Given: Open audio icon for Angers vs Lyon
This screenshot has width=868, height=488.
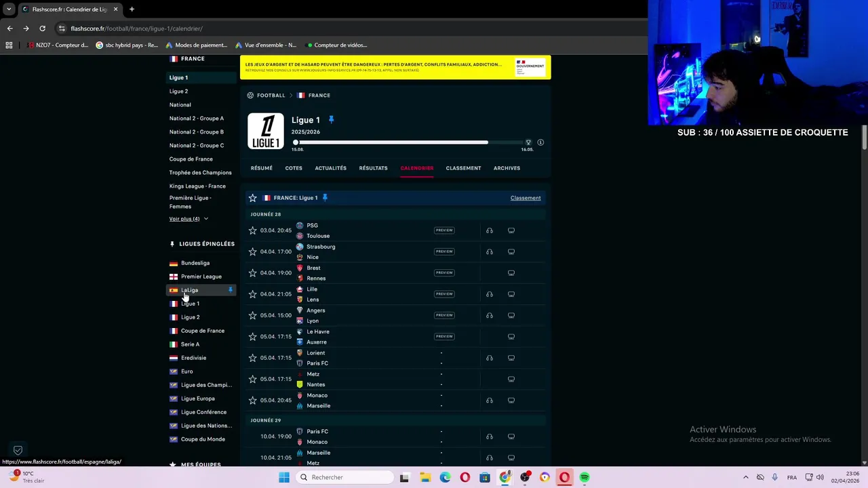Looking at the screenshot, I should tap(490, 315).
